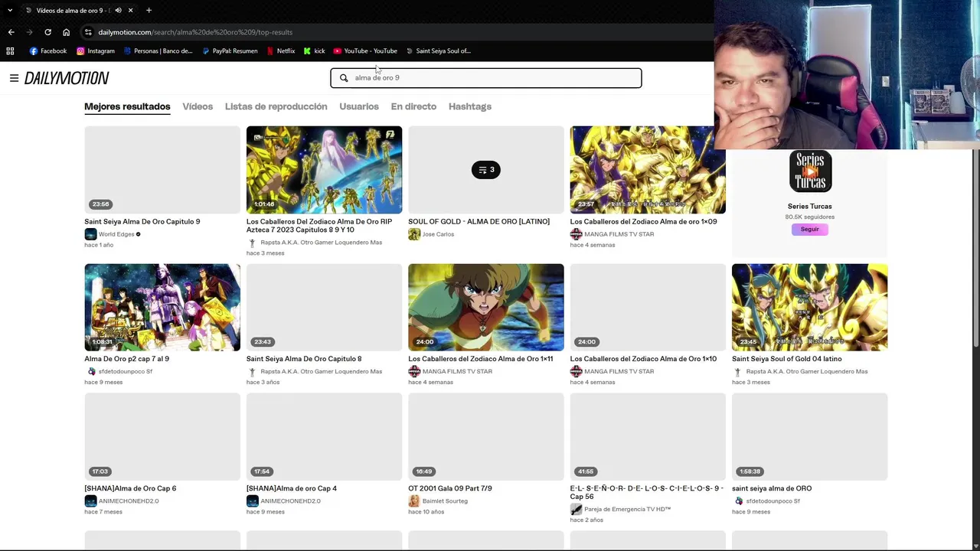Viewport: 980px width, 551px height.
Task: Open the Personas | Banco bookmark
Action: [158, 51]
